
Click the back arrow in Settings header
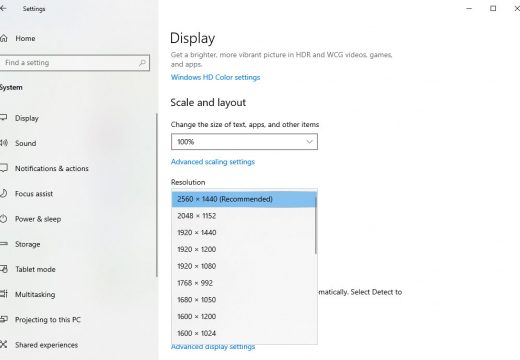[x=3, y=9]
